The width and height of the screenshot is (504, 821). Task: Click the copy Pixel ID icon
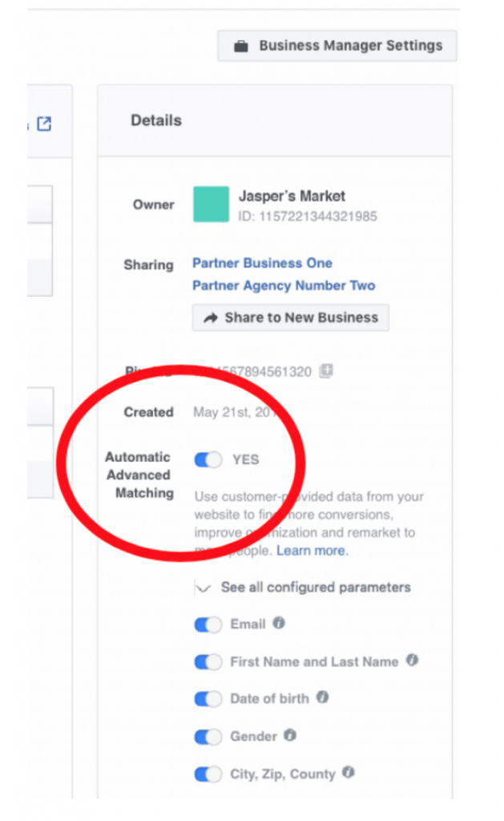326,370
